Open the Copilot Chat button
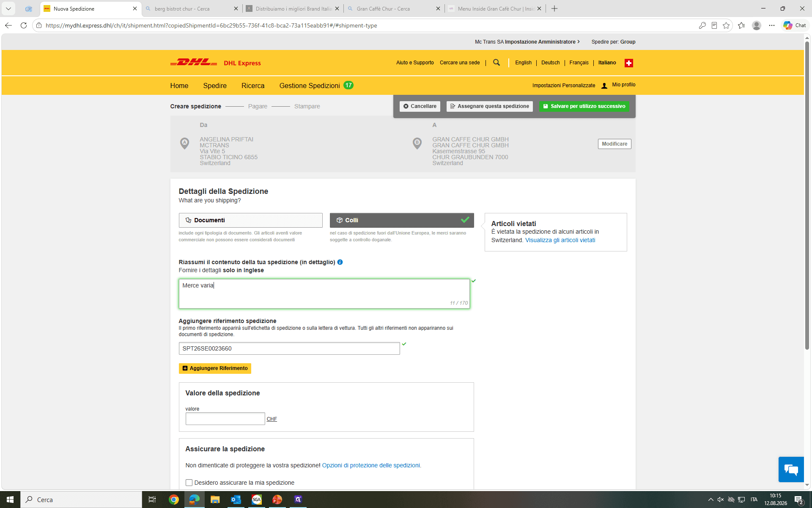The height and width of the screenshot is (508, 812). [x=794, y=25]
